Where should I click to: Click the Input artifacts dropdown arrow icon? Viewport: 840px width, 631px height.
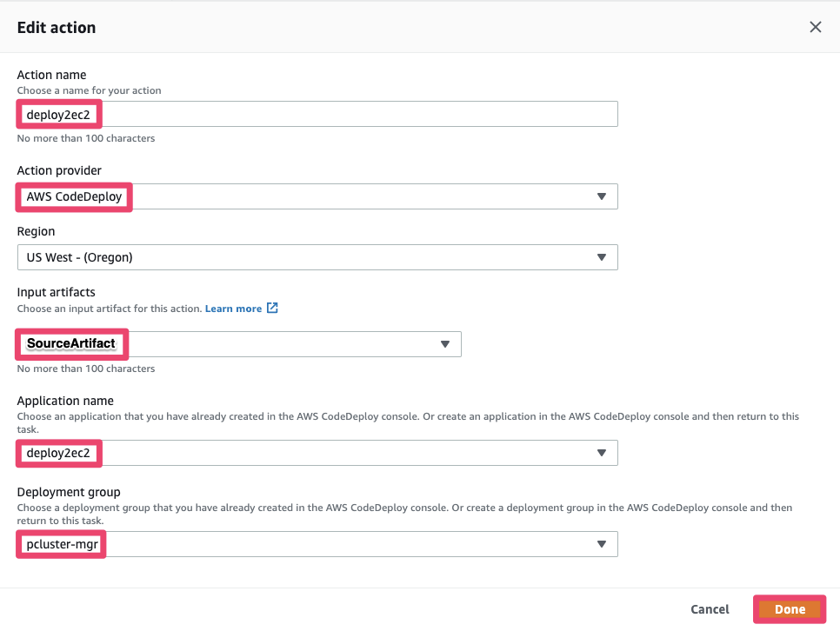pyautogui.click(x=444, y=344)
